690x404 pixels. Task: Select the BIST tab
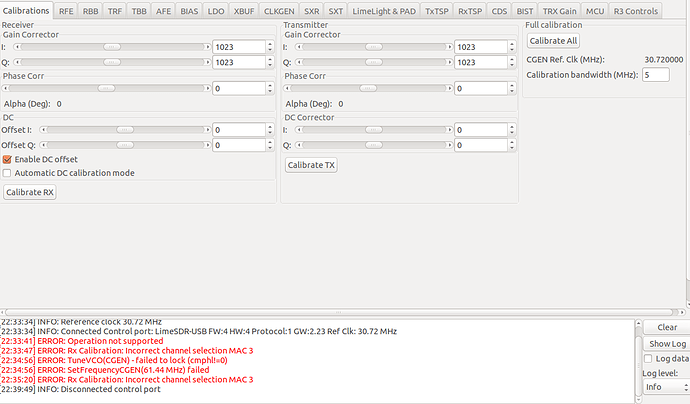click(x=525, y=11)
